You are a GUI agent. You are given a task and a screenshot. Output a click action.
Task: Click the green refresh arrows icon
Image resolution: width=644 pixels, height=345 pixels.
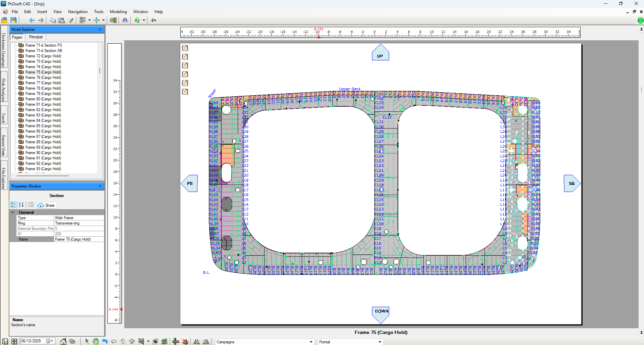137,20
